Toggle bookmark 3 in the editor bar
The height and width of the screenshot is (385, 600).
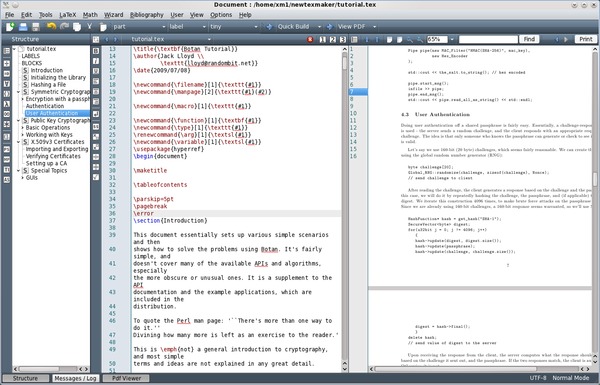[343, 39]
